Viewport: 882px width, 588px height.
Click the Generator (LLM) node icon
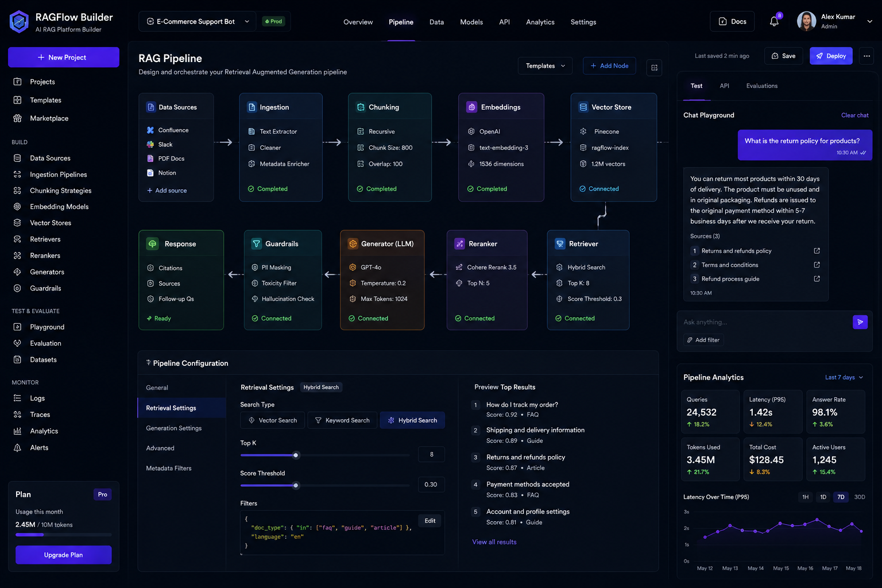tap(353, 243)
